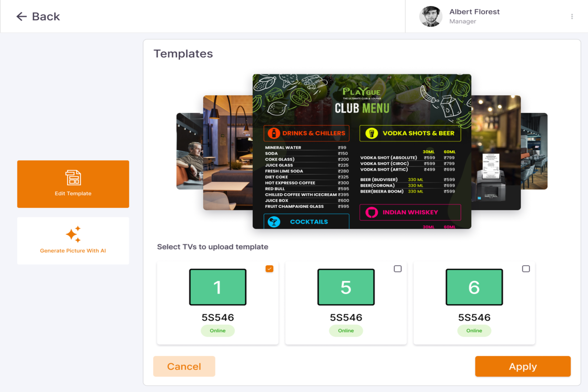Screen dimensions: 588x392
Task: Click the green TV 5 screen icon
Action: (x=346, y=287)
